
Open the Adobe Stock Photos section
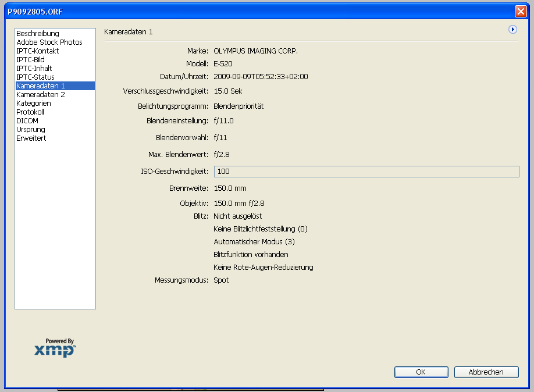(55, 42)
